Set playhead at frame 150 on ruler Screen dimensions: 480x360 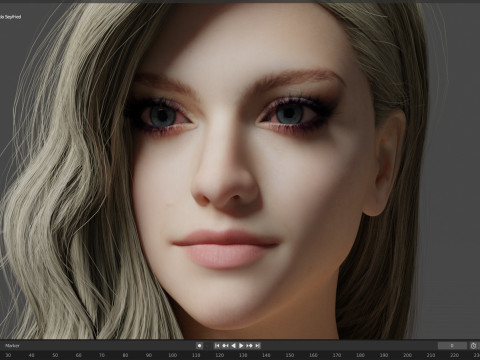coord(290,355)
